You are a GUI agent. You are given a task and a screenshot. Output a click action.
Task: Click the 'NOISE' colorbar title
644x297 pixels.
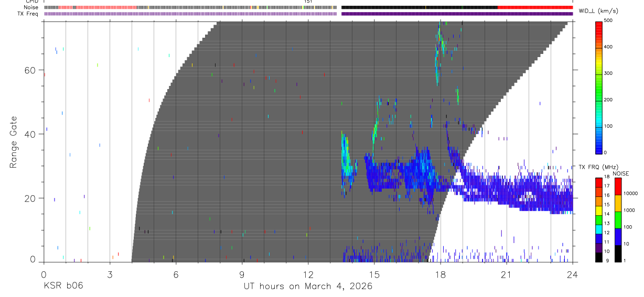click(620, 173)
